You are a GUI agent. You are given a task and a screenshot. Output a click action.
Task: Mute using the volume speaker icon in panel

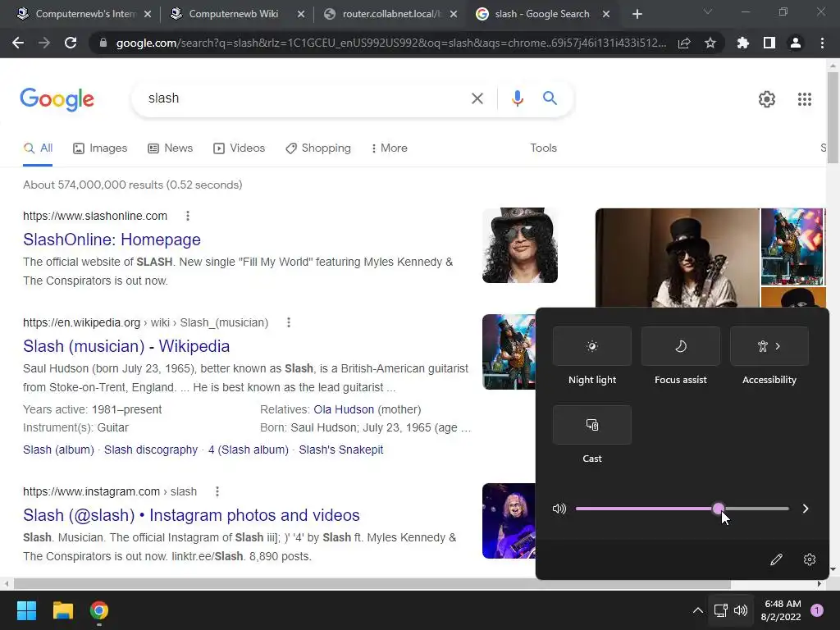pos(559,509)
